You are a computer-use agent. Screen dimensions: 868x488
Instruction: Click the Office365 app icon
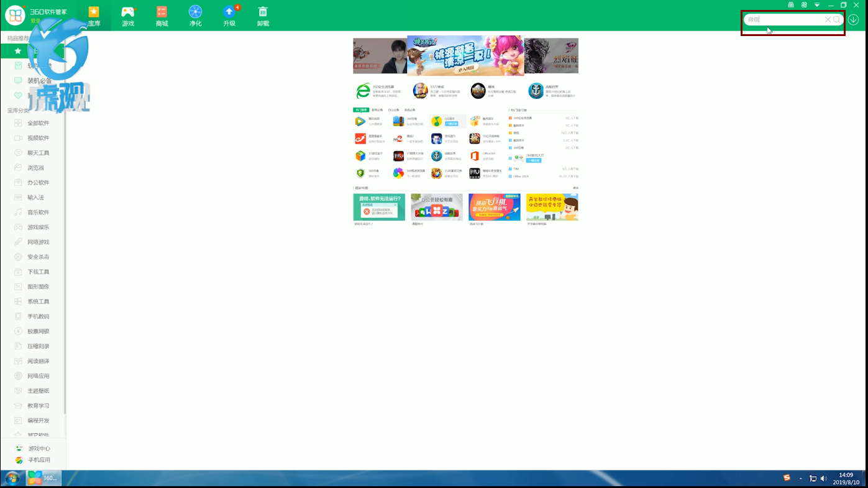[475, 156]
